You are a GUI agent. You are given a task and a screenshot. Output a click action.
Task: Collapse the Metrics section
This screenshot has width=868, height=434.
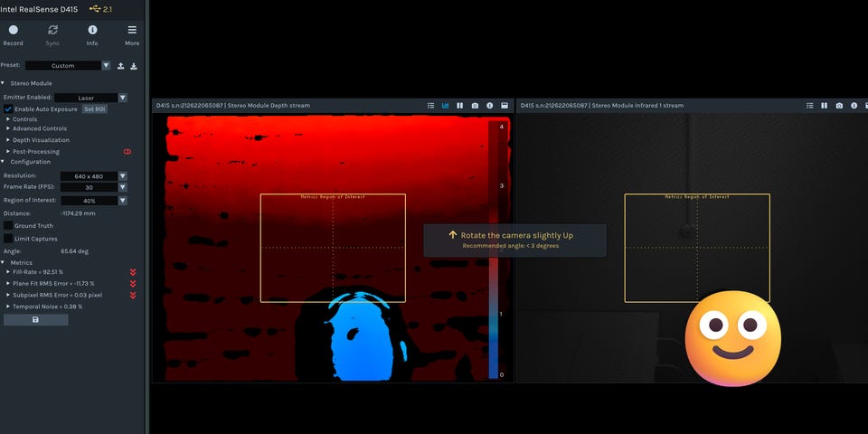[3, 262]
